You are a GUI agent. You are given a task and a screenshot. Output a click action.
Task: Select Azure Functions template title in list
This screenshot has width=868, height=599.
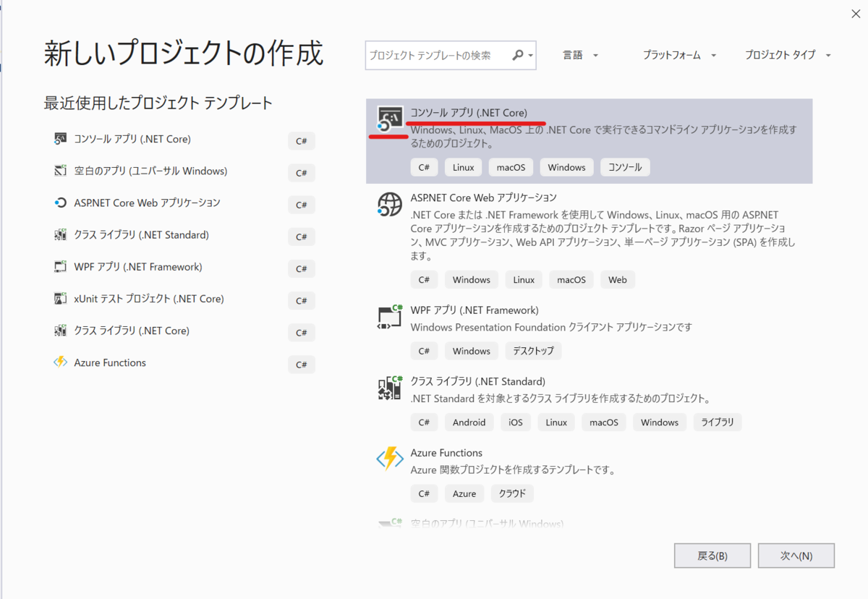pyautogui.click(x=446, y=452)
